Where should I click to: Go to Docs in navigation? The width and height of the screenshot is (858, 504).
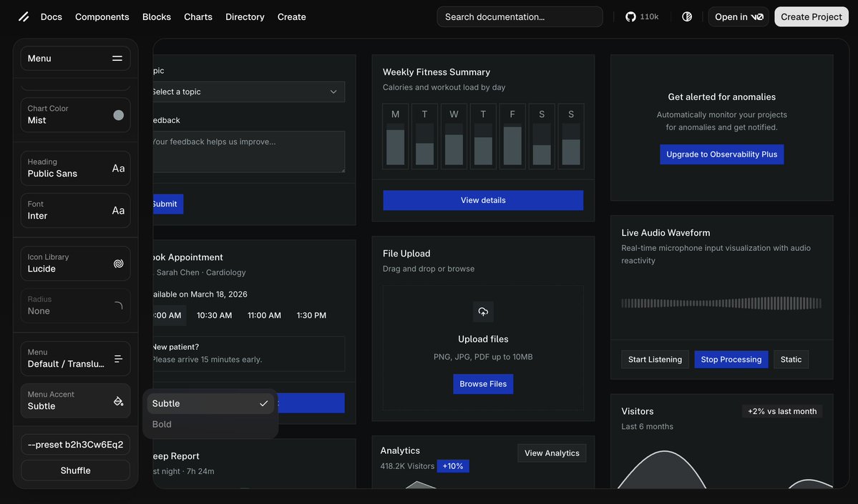[x=52, y=17]
